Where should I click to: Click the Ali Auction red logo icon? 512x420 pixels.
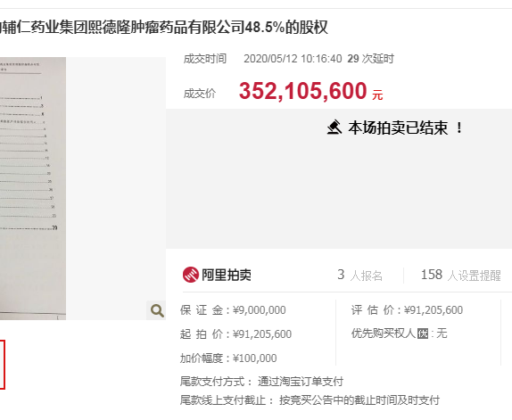click(191, 275)
